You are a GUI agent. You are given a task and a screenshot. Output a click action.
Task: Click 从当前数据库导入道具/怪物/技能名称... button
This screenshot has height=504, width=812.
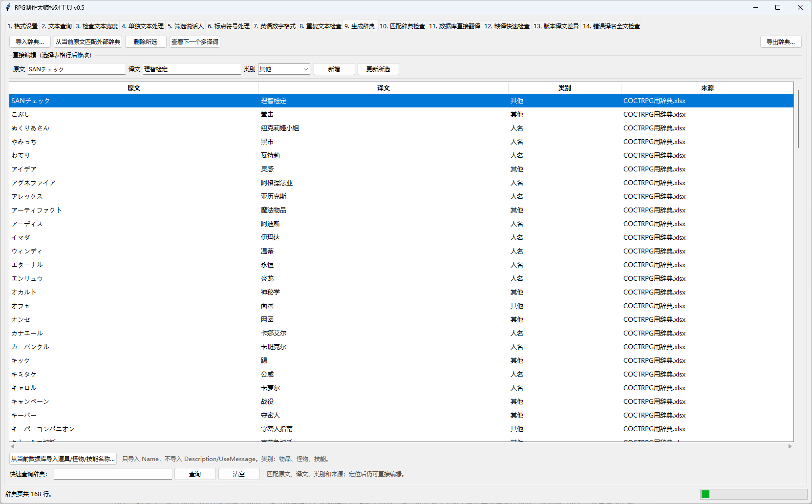(x=63, y=459)
